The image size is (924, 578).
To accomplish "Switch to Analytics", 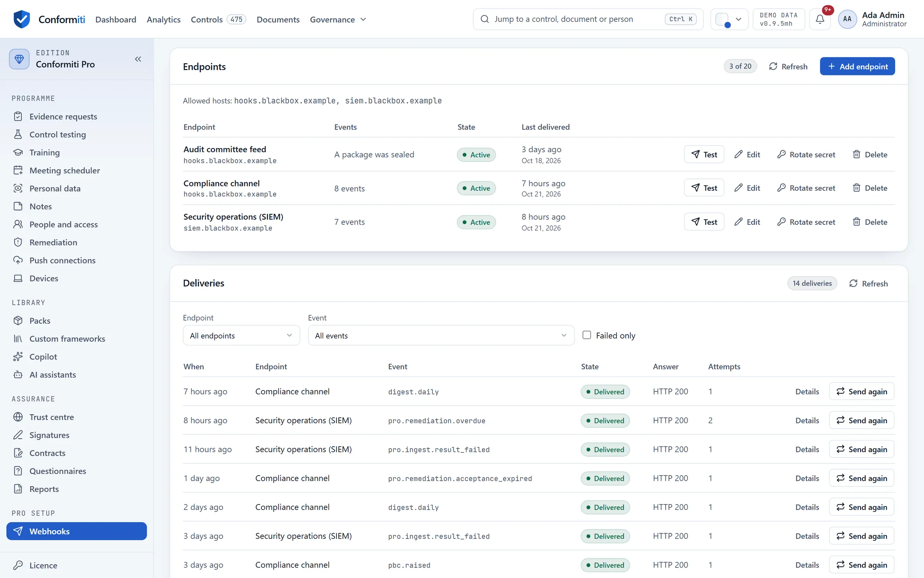I will [x=164, y=19].
